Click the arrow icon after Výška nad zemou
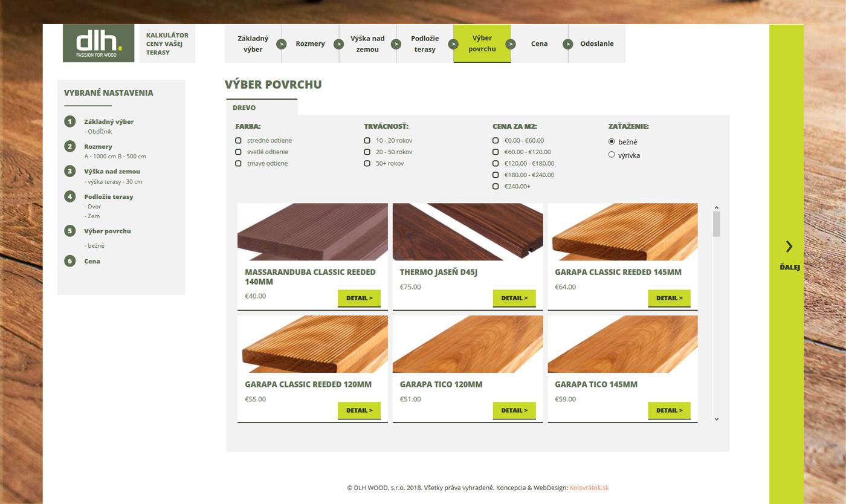The height and width of the screenshot is (504, 846). pos(396,44)
